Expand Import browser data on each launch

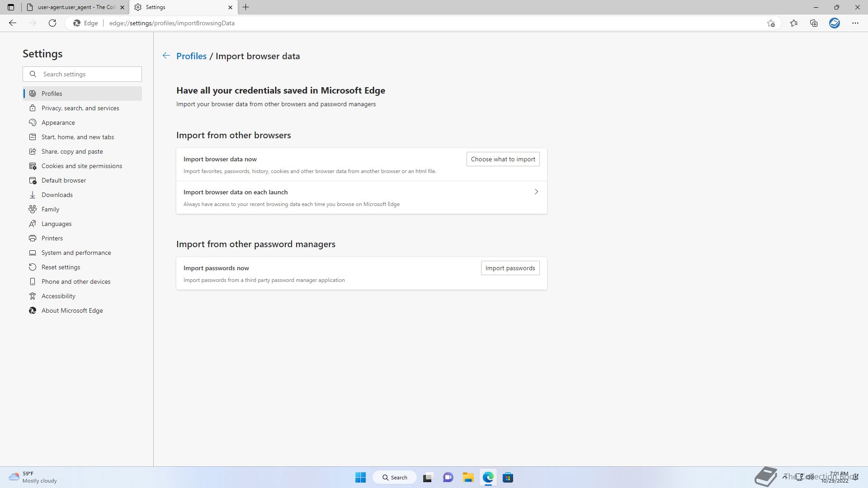click(x=361, y=197)
